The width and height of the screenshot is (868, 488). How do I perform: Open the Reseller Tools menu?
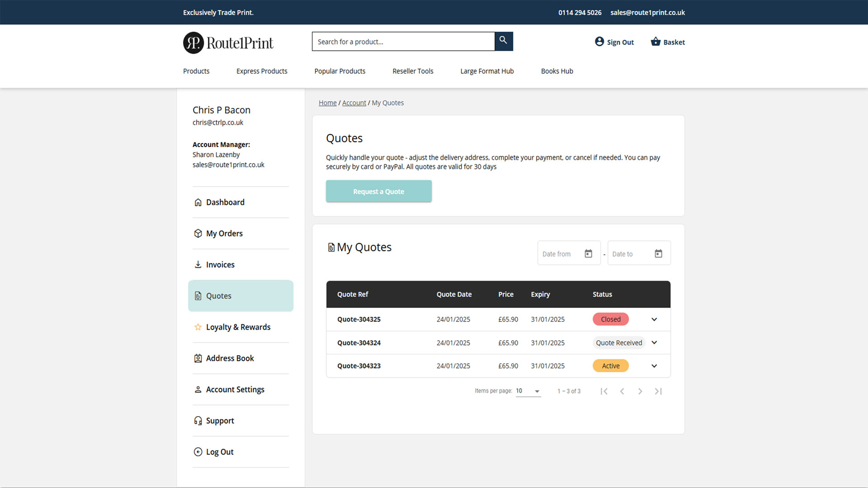coord(413,71)
